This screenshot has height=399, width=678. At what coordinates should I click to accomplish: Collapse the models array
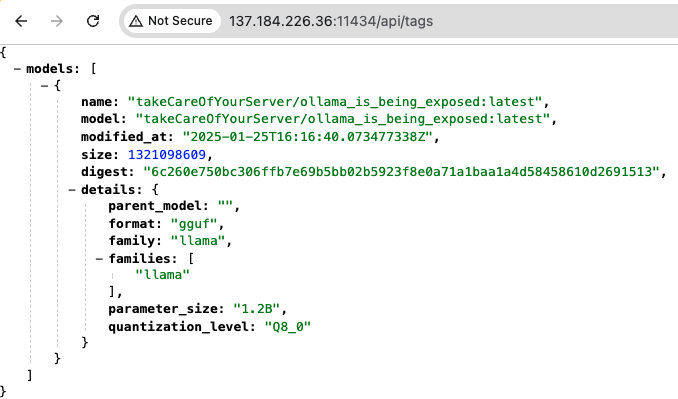tap(17, 69)
